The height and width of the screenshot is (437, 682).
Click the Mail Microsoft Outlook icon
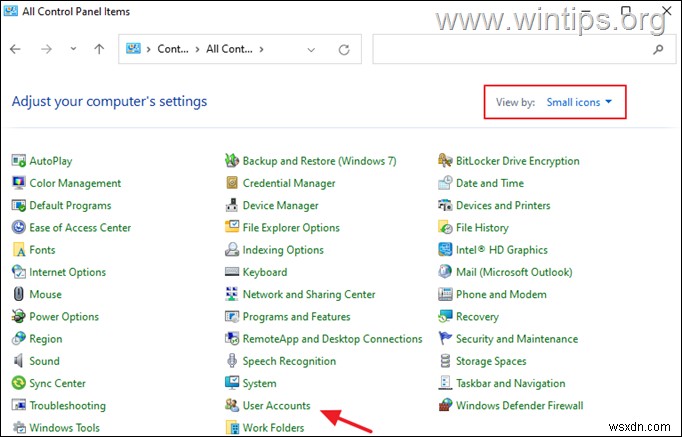pos(445,272)
